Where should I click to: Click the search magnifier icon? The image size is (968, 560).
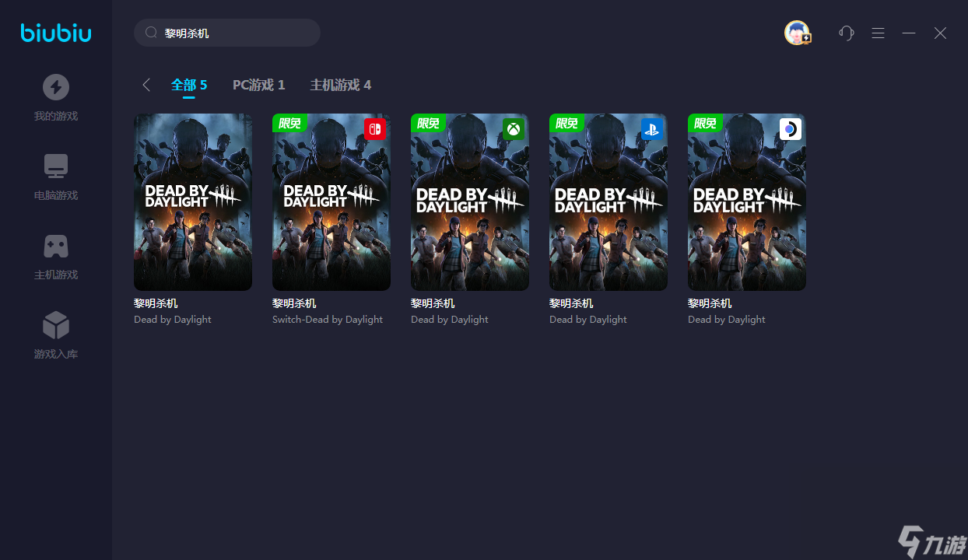pyautogui.click(x=152, y=33)
